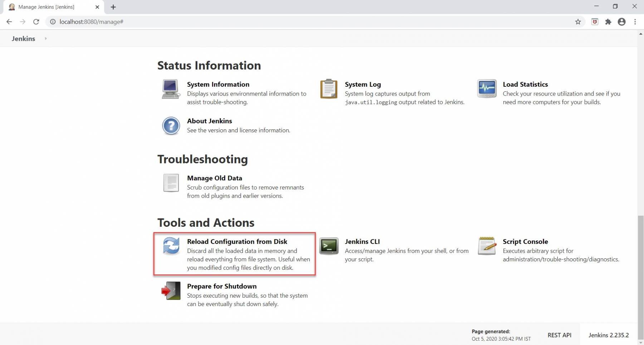Open the Jenkins CLI terminal icon

329,246
